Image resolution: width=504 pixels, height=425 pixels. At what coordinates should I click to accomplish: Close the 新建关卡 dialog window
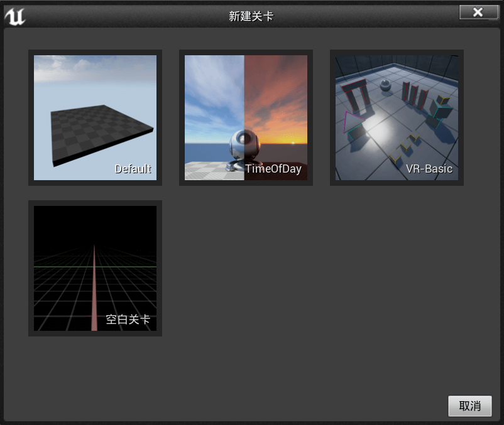pos(478,12)
